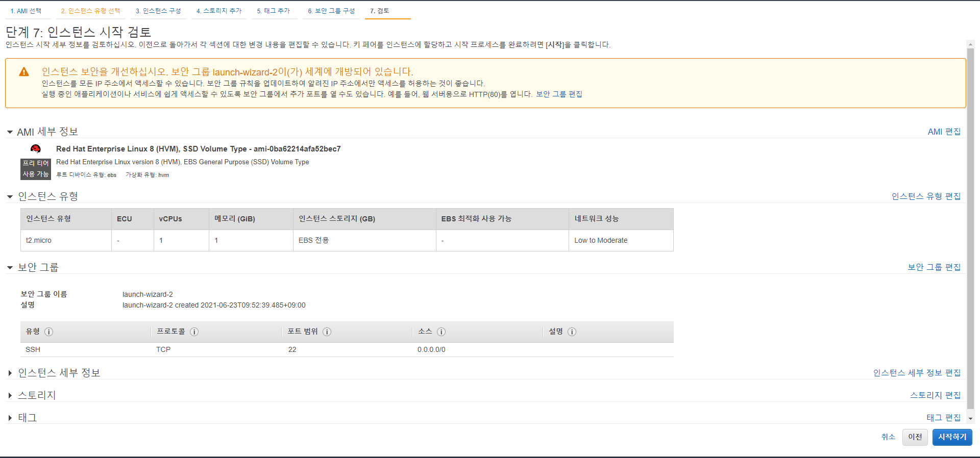Open the 인스턴스 유형 편집 link
The height and width of the screenshot is (458, 980).
point(926,196)
